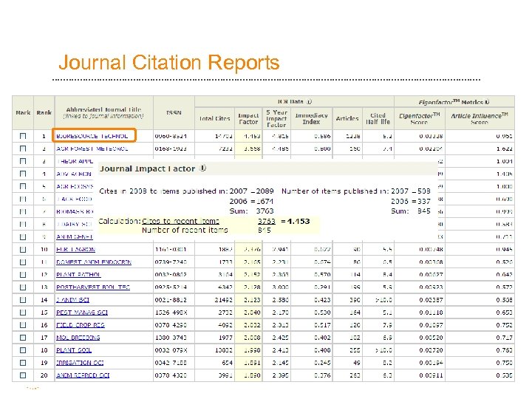Screen dimensions: 532x399
Task: Click the underlined 3763 value in the calculation
Action: [x=266, y=221]
